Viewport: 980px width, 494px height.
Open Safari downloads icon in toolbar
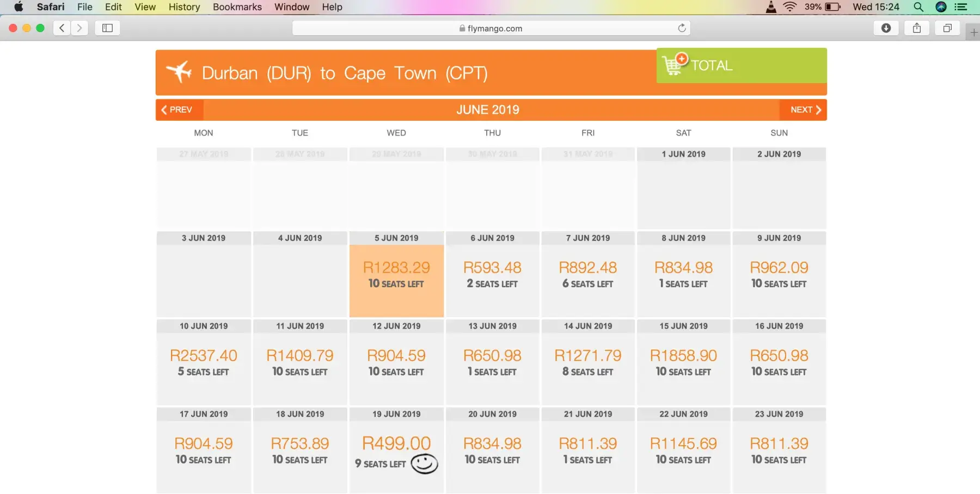(886, 28)
